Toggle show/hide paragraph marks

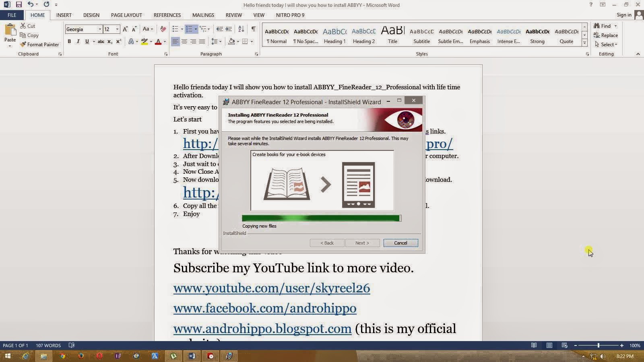pos(253,29)
